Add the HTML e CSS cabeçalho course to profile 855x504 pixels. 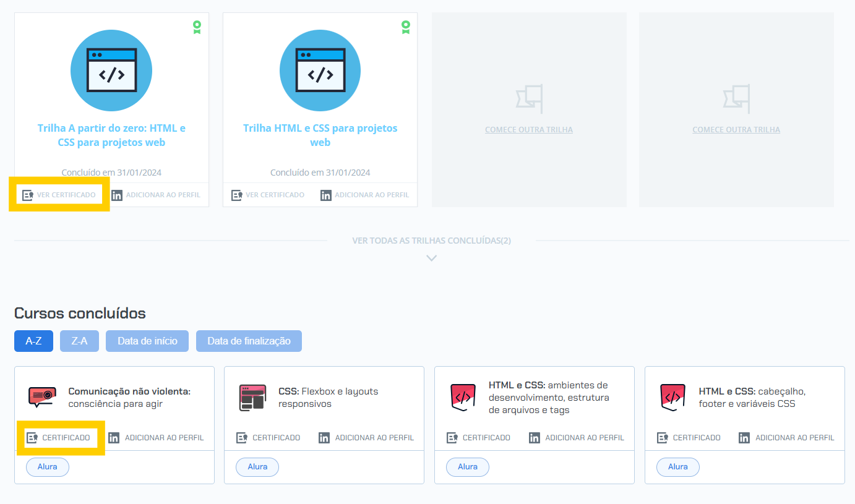794,438
